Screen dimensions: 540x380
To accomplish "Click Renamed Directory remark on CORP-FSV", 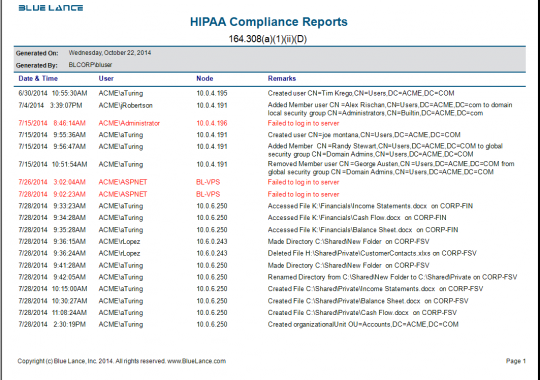I will tap(392, 277).
